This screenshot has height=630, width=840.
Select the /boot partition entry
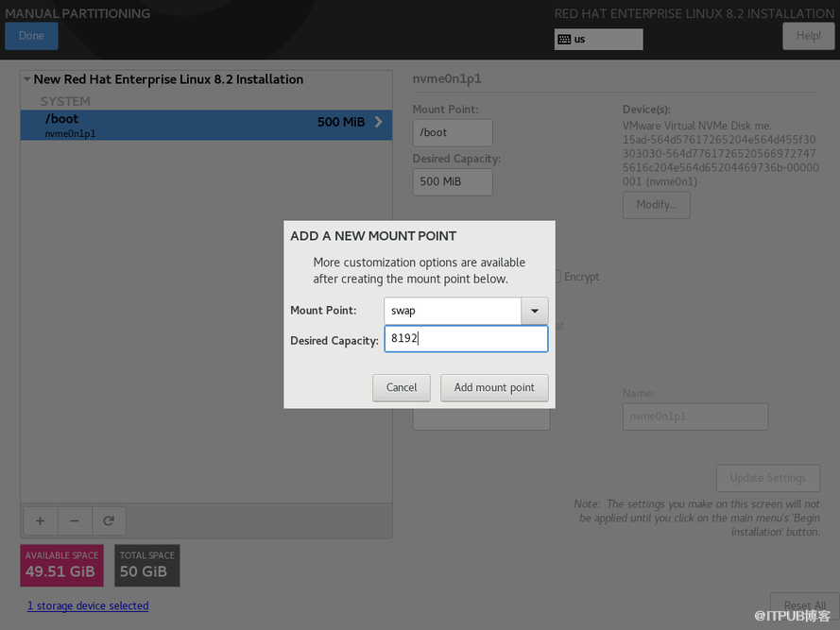189,125
